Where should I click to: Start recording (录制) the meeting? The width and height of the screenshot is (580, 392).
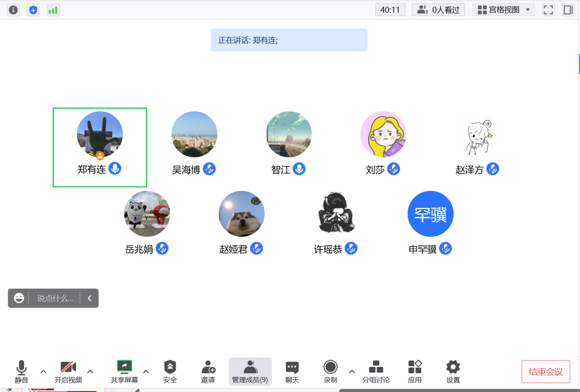[x=331, y=372]
